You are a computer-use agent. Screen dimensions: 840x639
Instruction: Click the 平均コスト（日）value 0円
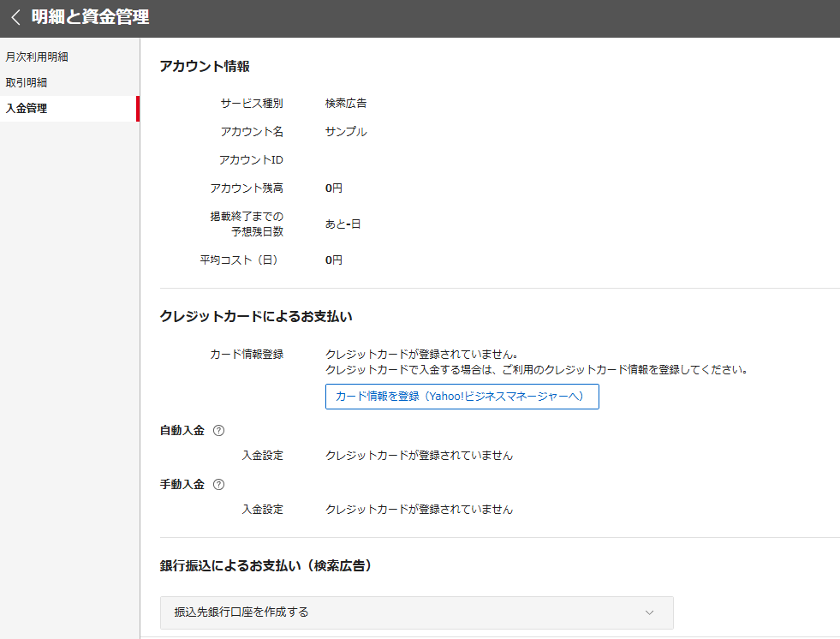[x=334, y=260]
